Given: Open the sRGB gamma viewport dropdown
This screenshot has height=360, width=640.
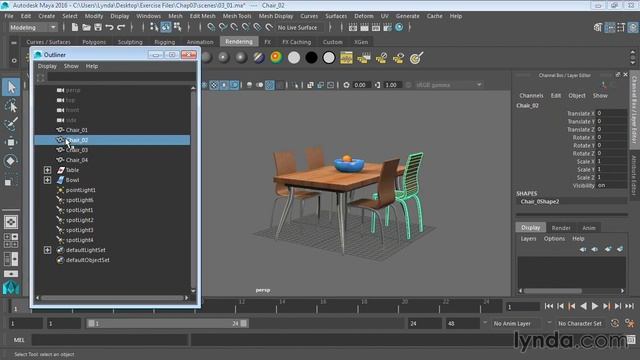Looking at the screenshot, I should click(449, 85).
